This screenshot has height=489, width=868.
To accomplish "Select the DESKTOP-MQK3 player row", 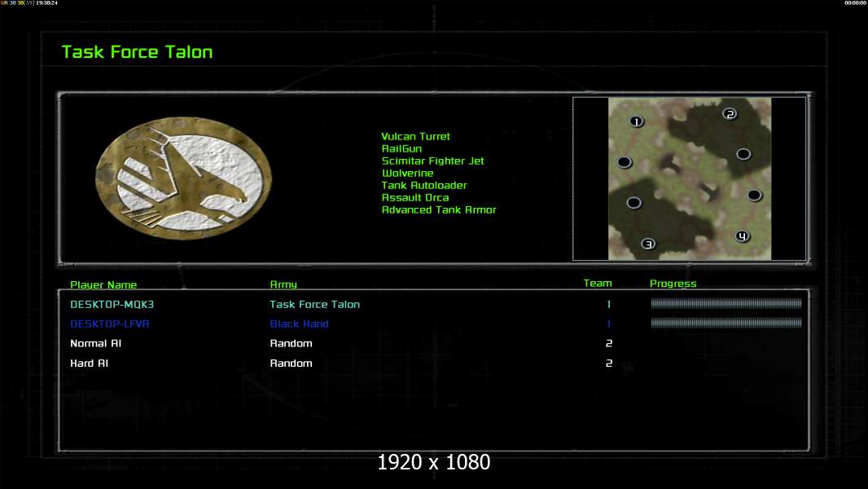I will pos(435,304).
